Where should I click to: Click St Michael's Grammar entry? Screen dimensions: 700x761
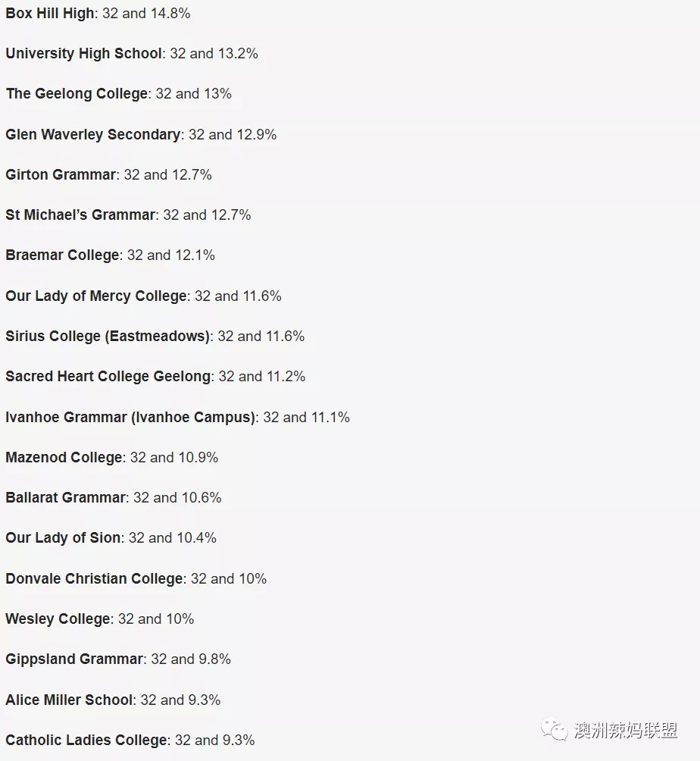pyautogui.click(x=128, y=215)
